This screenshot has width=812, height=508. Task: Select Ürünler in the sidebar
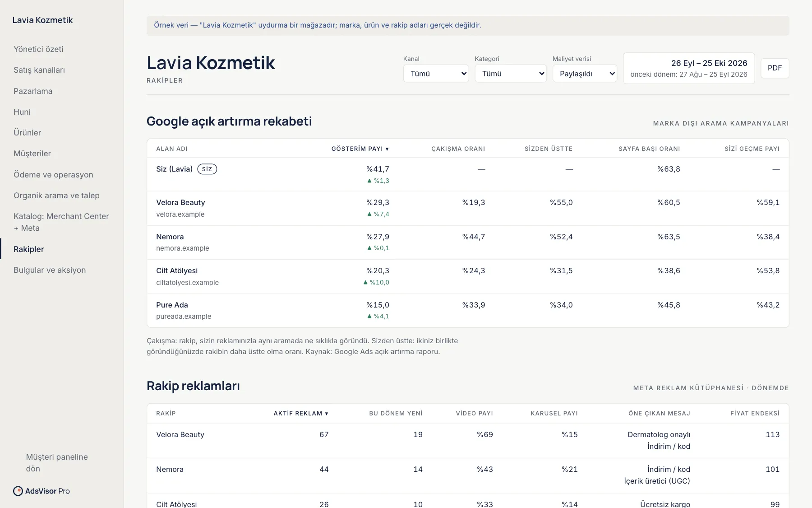pyautogui.click(x=27, y=133)
